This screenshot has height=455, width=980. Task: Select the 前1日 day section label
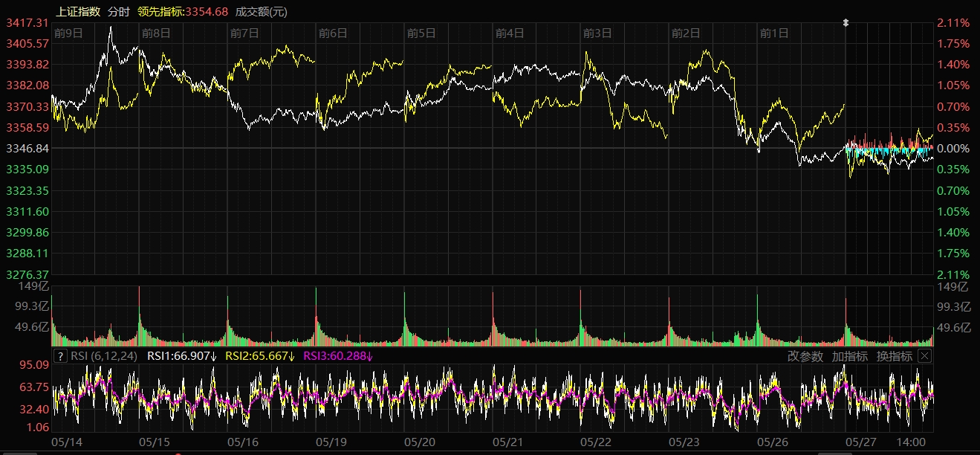(x=774, y=33)
